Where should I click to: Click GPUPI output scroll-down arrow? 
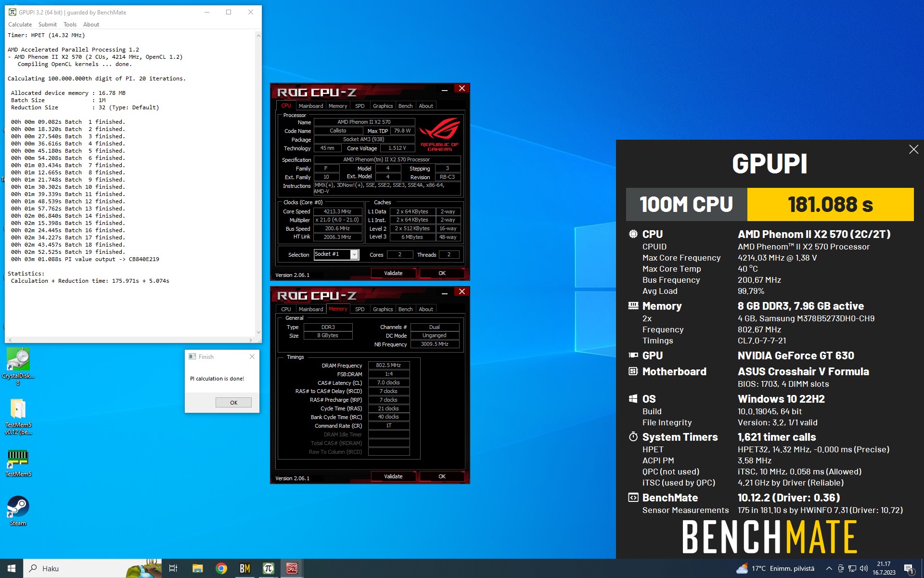(258, 332)
